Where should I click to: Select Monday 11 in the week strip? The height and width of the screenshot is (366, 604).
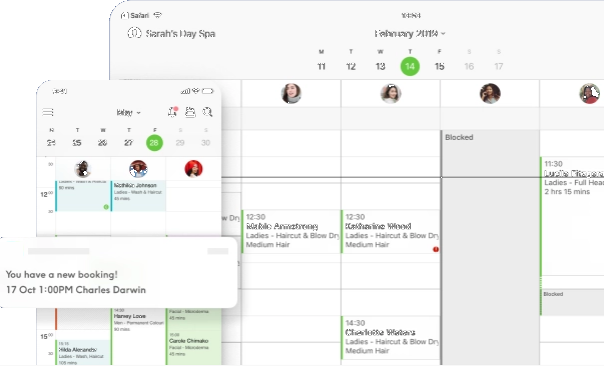tap(321, 66)
